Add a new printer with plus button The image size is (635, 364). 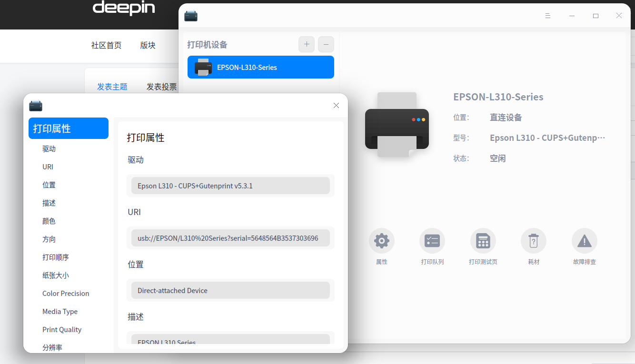[307, 44]
